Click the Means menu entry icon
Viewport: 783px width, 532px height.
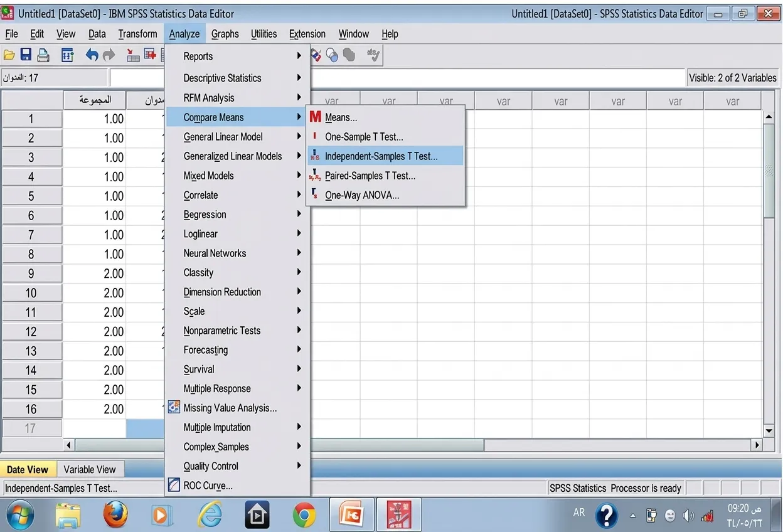[315, 117]
